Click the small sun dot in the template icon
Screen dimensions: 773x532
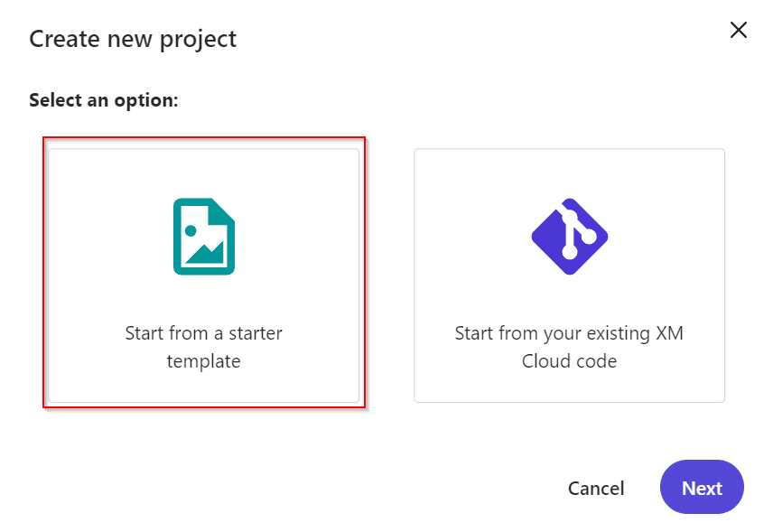point(191,230)
